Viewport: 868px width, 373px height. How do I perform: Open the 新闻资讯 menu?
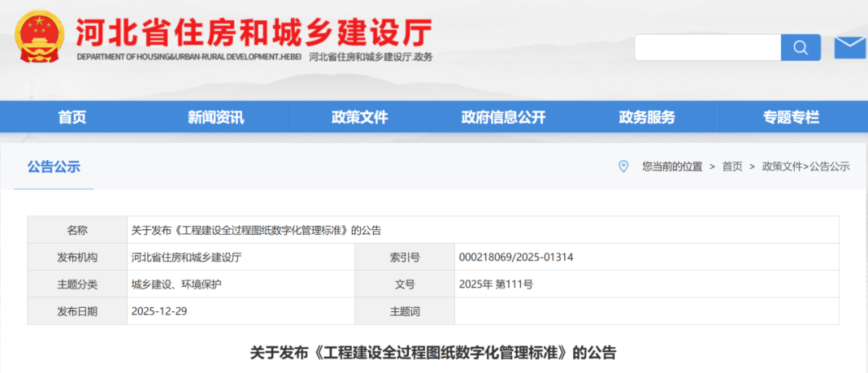click(x=216, y=117)
